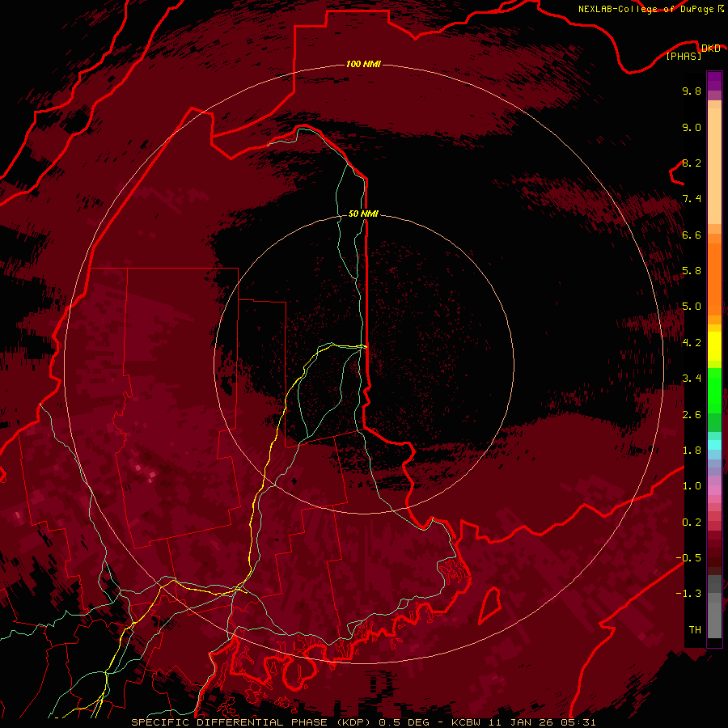The width and height of the screenshot is (728, 728).
Task: Click the 1.8 scale value
Action: [692, 451]
